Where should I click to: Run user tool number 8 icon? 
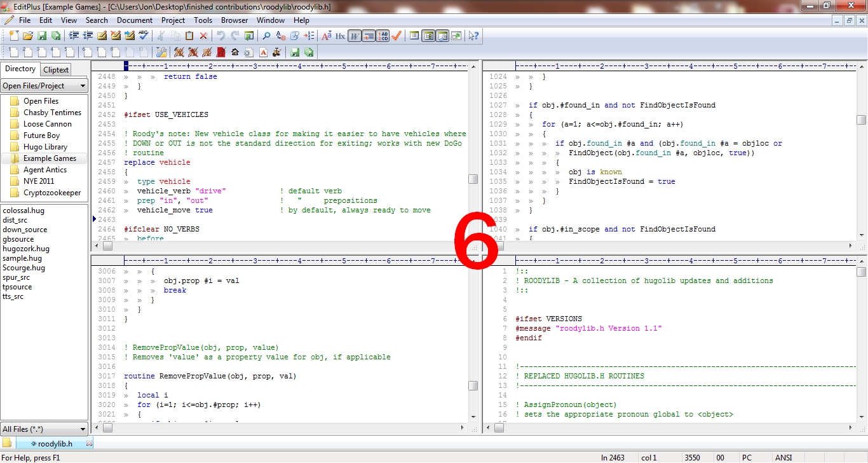point(116,52)
